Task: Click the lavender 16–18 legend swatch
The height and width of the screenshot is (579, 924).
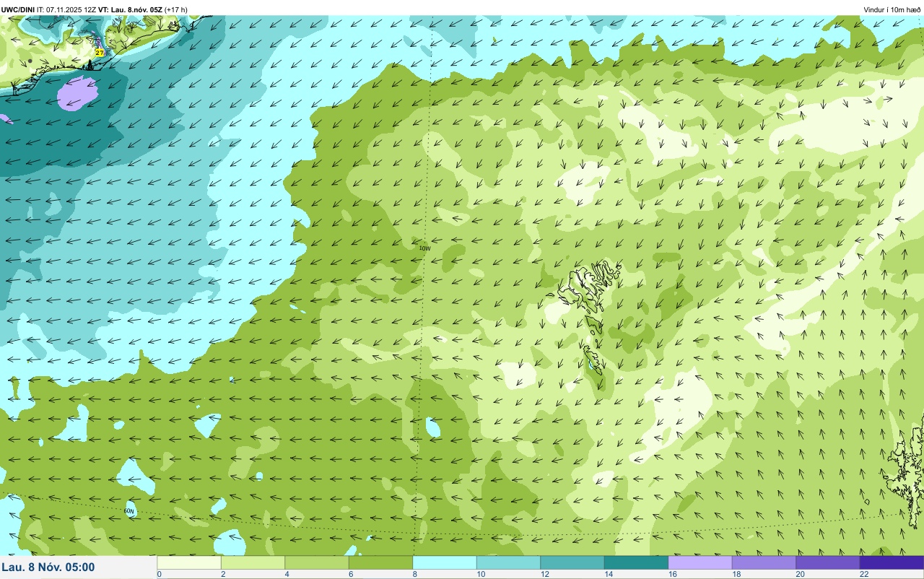Action: [x=700, y=562]
